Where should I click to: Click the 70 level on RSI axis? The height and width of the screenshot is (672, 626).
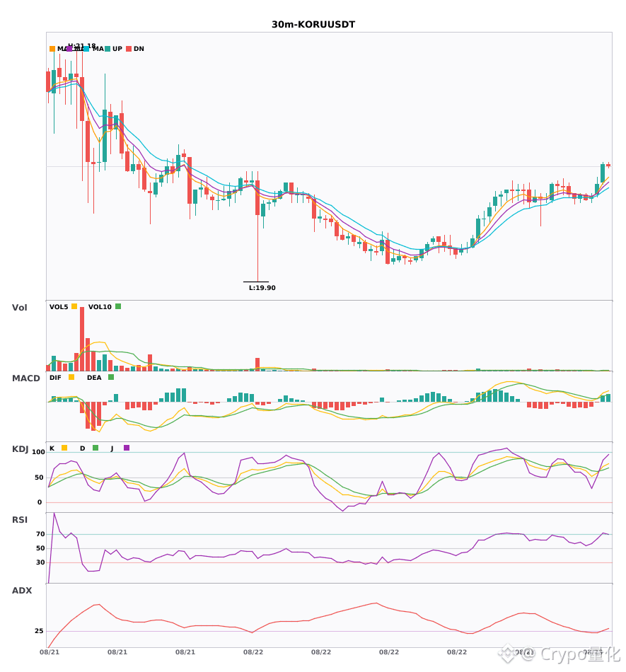[41, 534]
